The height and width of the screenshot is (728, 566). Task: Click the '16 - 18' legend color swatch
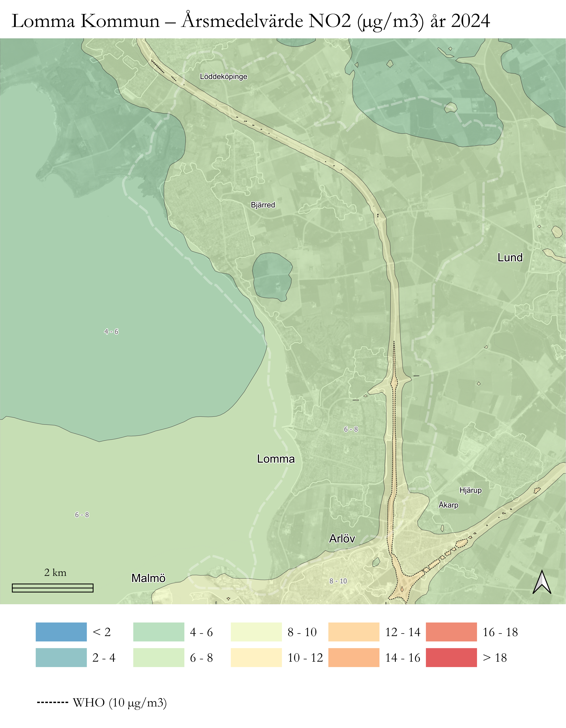[x=451, y=632]
